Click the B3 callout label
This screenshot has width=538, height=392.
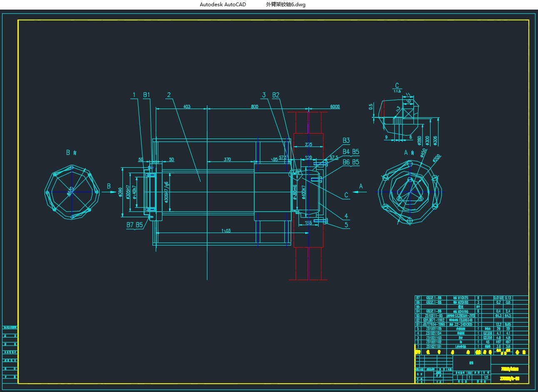[346, 141]
